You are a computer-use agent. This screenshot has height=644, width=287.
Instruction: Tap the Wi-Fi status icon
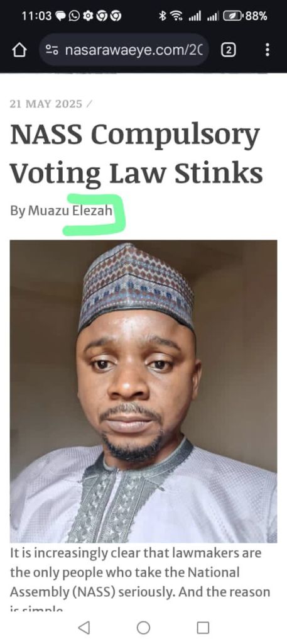click(x=176, y=16)
